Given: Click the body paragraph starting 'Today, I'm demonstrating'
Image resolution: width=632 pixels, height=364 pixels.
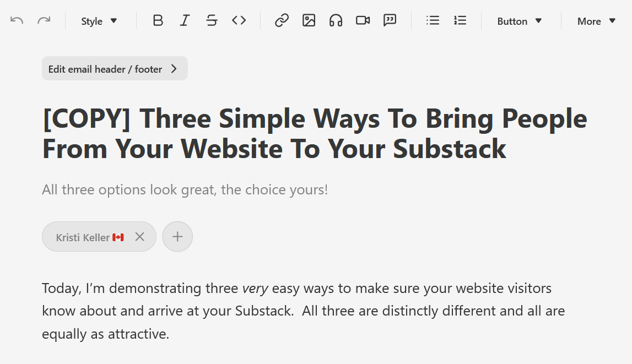Looking at the screenshot, I should [303, 311].
